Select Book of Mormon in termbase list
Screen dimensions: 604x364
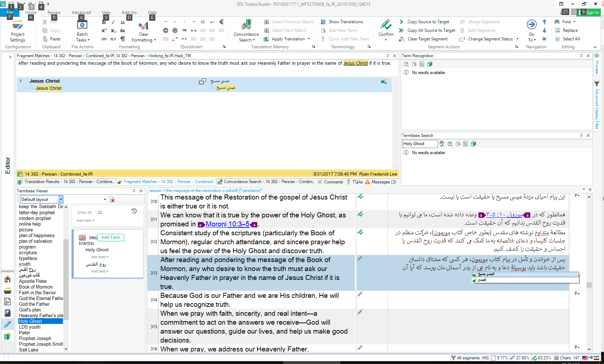pos(36,287)
